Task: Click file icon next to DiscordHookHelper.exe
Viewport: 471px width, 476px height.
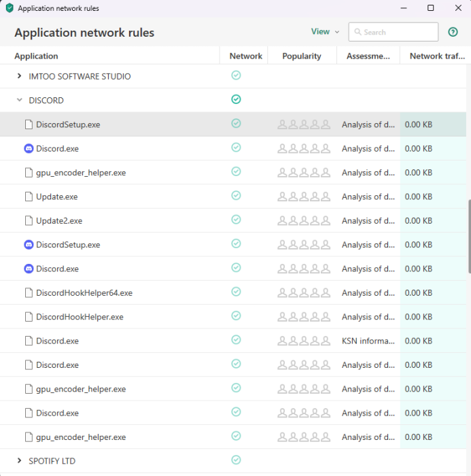Action: [x=29, y=317]
